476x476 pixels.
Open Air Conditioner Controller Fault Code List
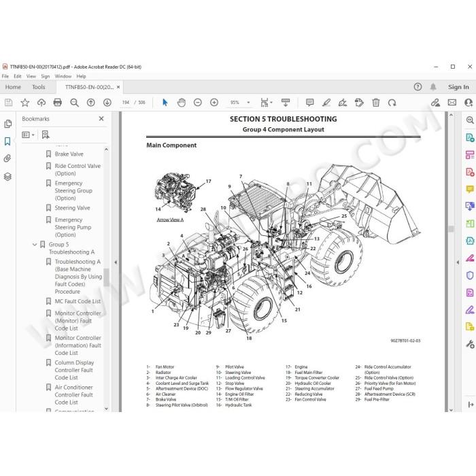click(x=73, y=394)
